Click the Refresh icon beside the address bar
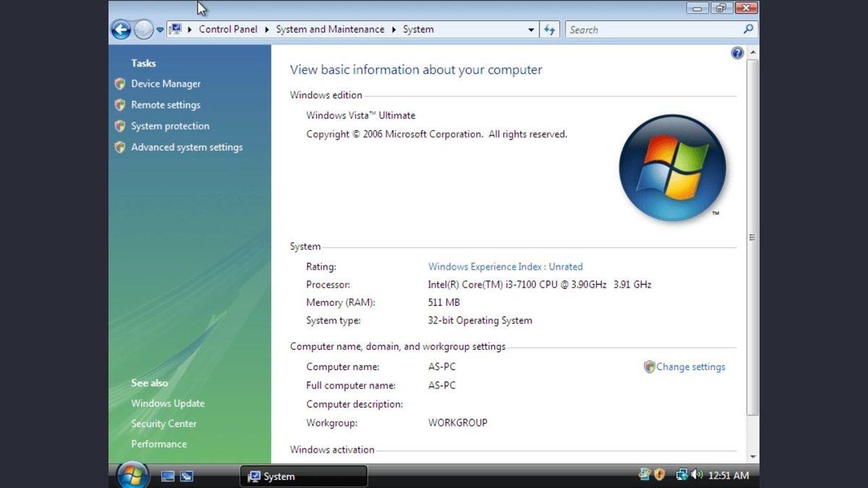This screenshot has width=868, height=488. coord(550,30)
